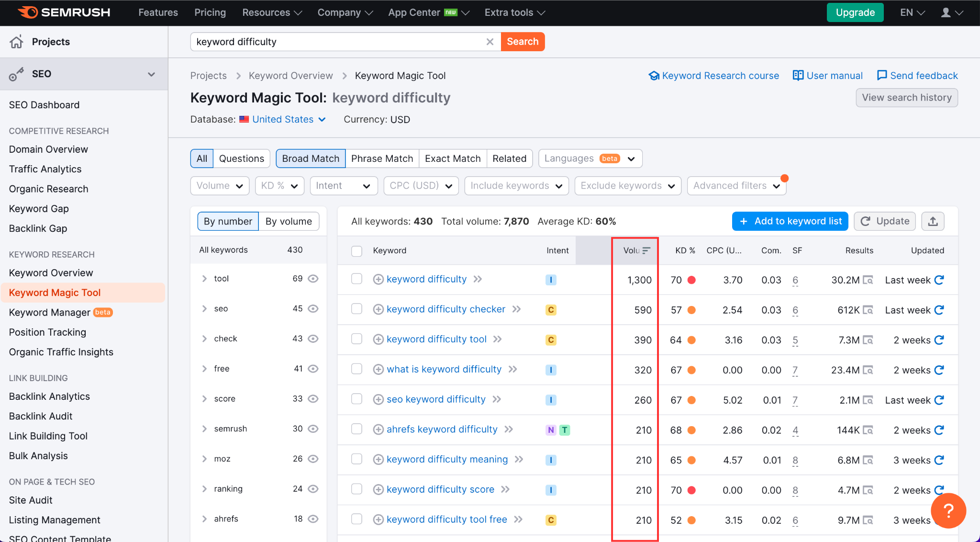Click double arrows beside keyword difficulty meaning
Screen dimensions: 980x542
pyautogui.click(x=519, y=460)
